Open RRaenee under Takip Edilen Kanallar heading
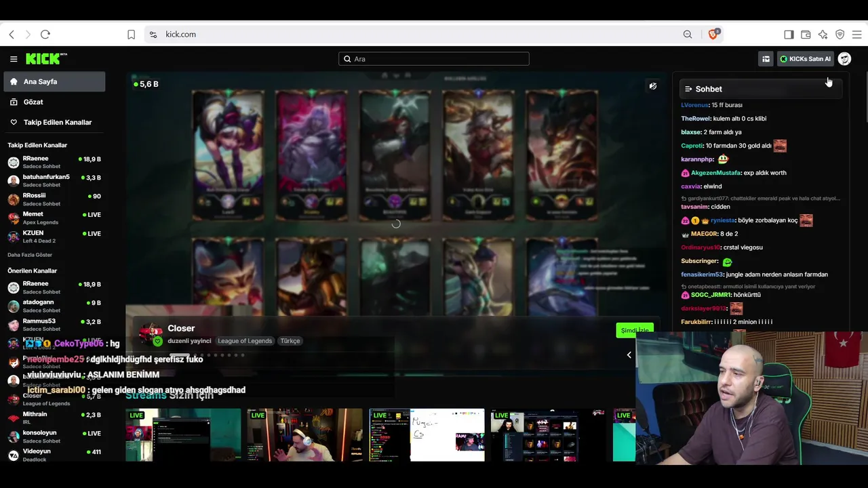 [54, 162]
